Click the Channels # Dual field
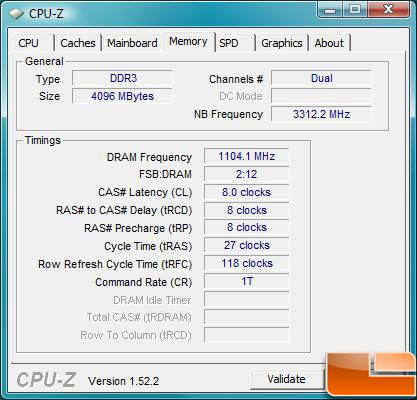The image size is (417, 400). pyautogui.click(x=321, y=78)
